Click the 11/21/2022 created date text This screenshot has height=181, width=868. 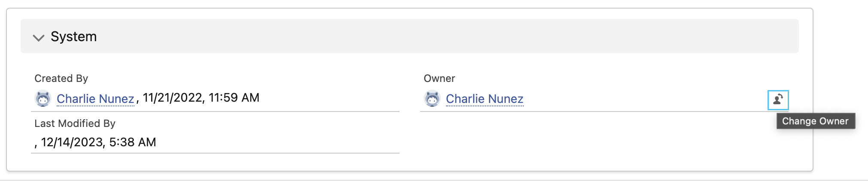[x=173, y=98]
